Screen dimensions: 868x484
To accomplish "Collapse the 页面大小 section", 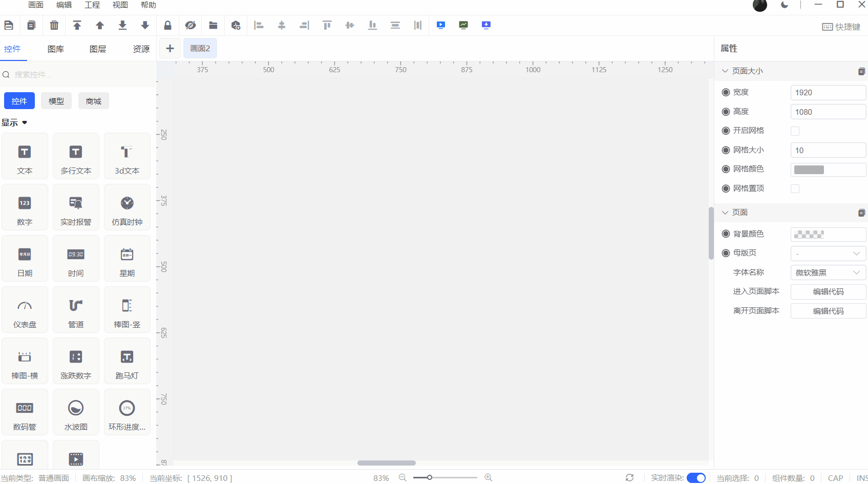I will coord(725,71).
